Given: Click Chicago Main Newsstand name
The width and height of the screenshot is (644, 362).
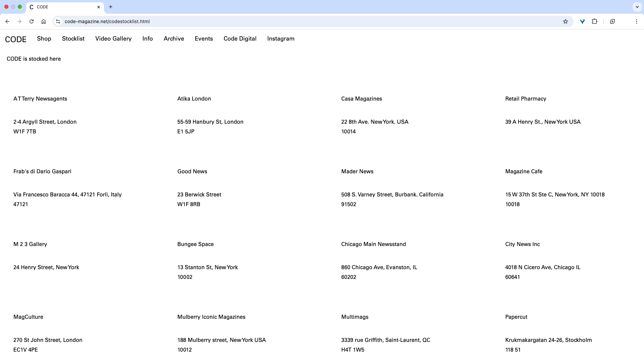Looking at the screenshot, I should 373,244.
